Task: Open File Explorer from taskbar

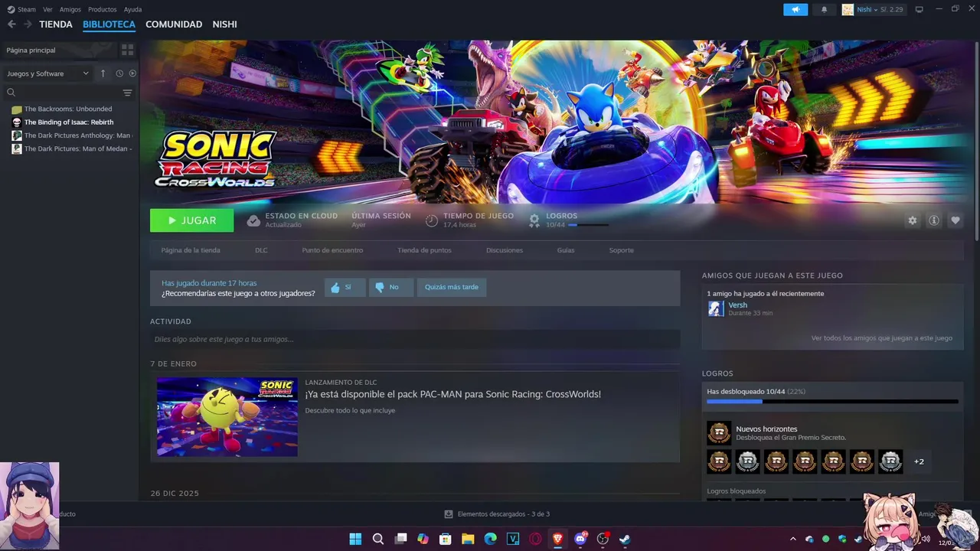Action: [x=468, y=539]
